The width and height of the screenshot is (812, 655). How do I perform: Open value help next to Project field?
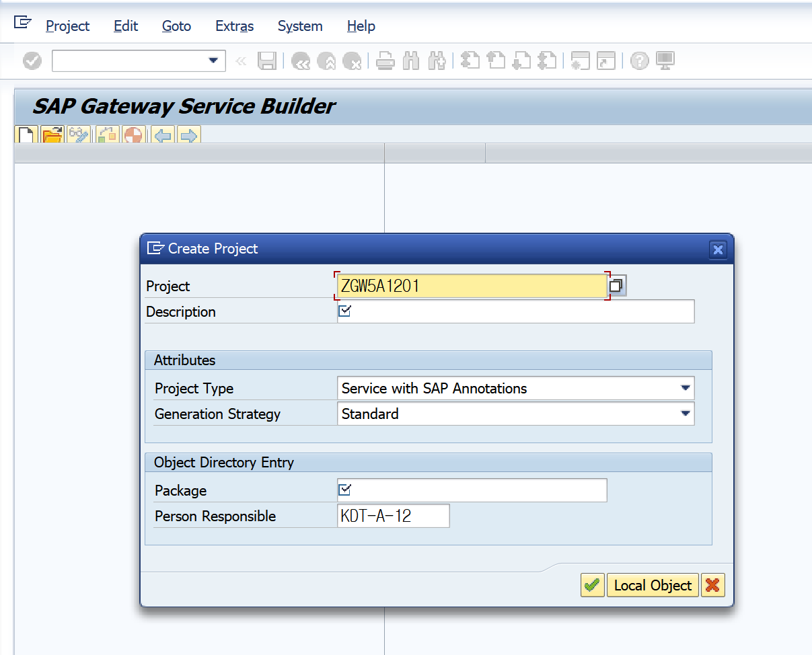[617, 286]
